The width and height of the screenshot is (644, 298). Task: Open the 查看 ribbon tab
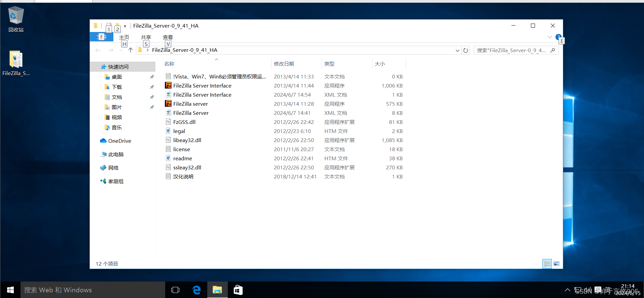pos(168,37)
